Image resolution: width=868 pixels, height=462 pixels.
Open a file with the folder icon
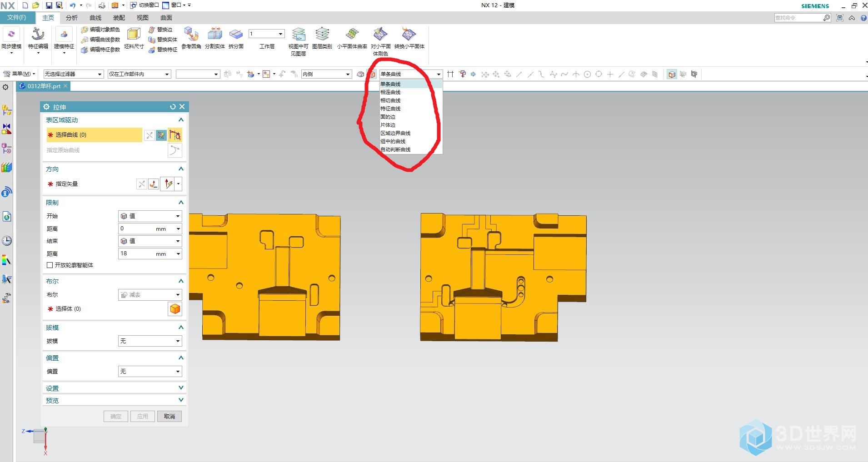click(36, 5)
